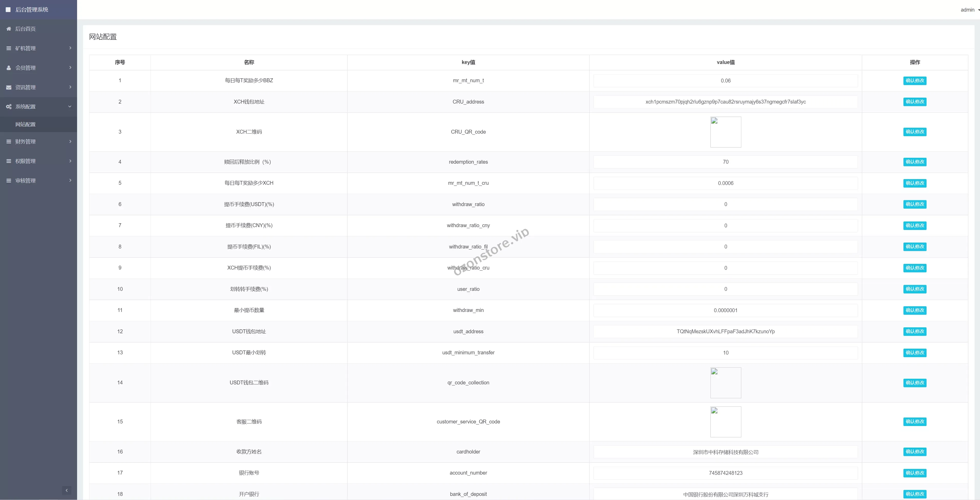This screenshot has height=500, width=980.
Task: Expand the 权限管理 chevron
Action: point(70,161)
